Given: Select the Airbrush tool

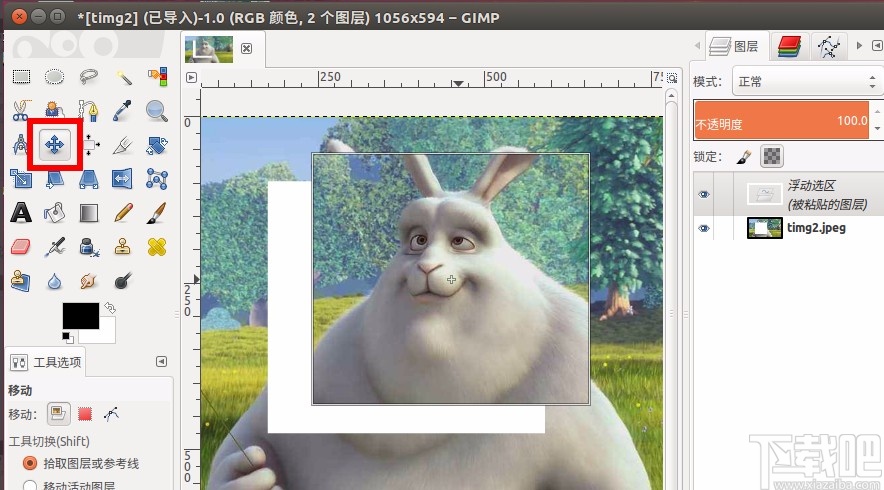Looking at the screenshot, I should click(54, 247).
